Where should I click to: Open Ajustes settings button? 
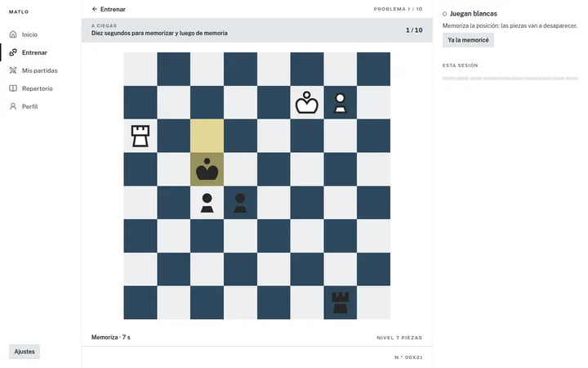click(24, 352)
